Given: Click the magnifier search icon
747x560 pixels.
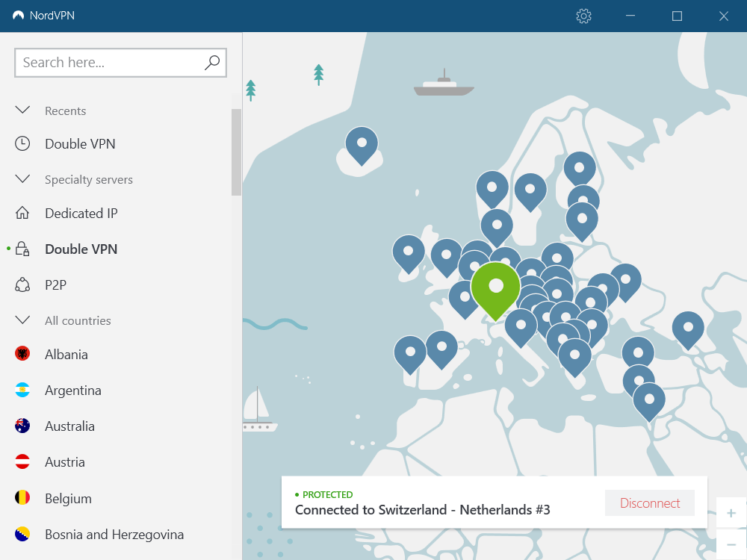Looking at the screenshot, I should pos(212,63).
